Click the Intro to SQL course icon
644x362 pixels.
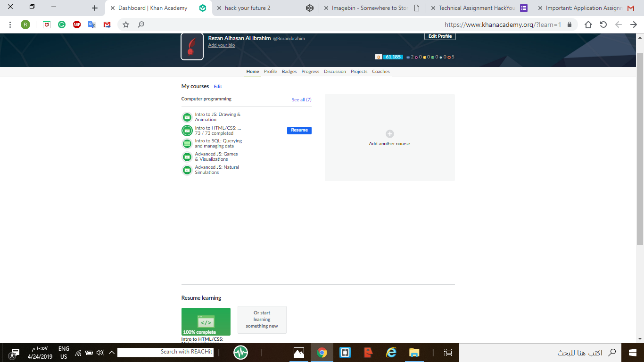tap(187, 143)
